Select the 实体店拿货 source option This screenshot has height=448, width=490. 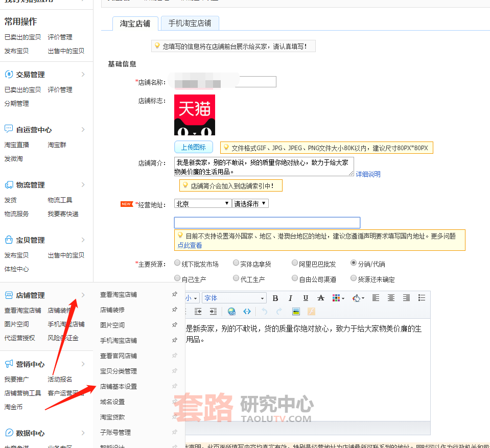tap(236, 263)
